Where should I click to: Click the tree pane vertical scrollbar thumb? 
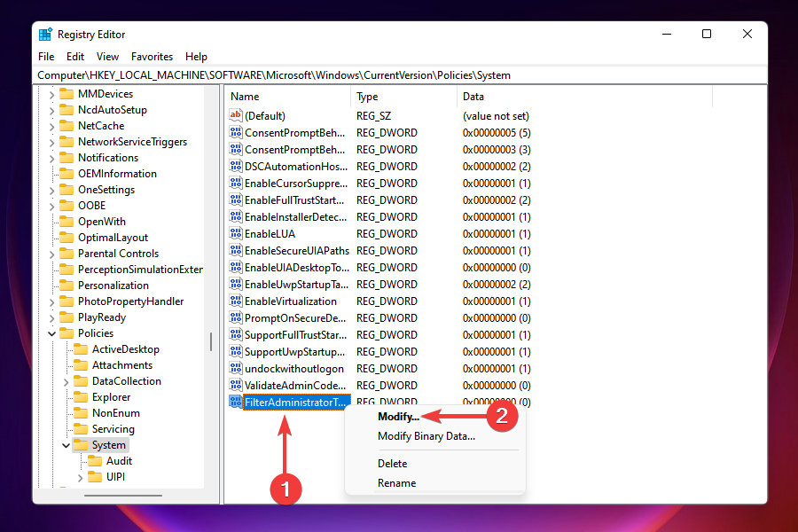(211, 341)
